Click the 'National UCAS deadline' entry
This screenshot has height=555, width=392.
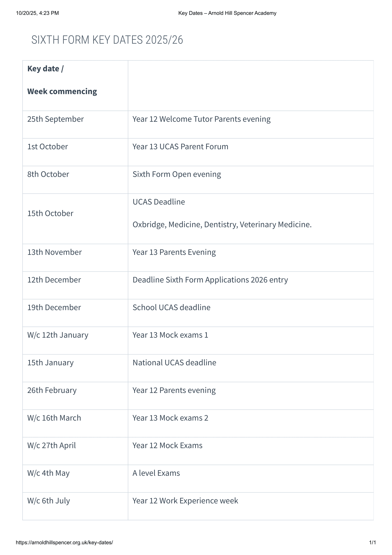[x=174, y=363]
